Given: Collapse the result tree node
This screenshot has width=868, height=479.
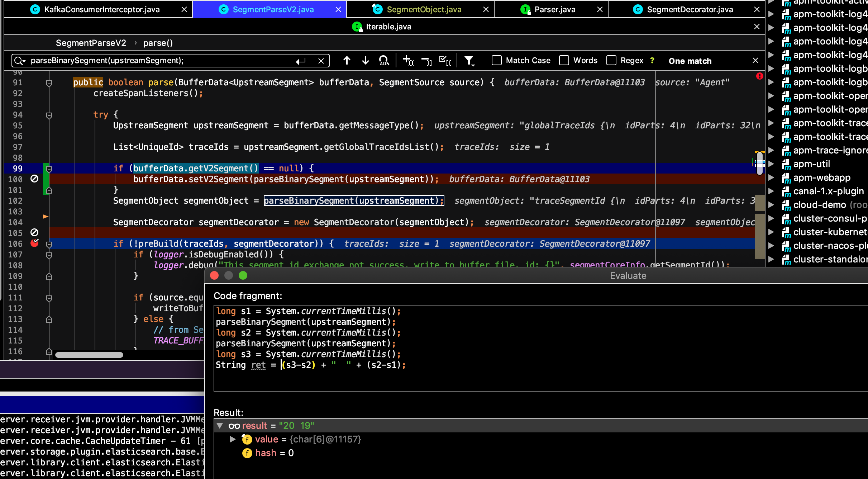Looking at the screenshot, I should coord(220,426).
